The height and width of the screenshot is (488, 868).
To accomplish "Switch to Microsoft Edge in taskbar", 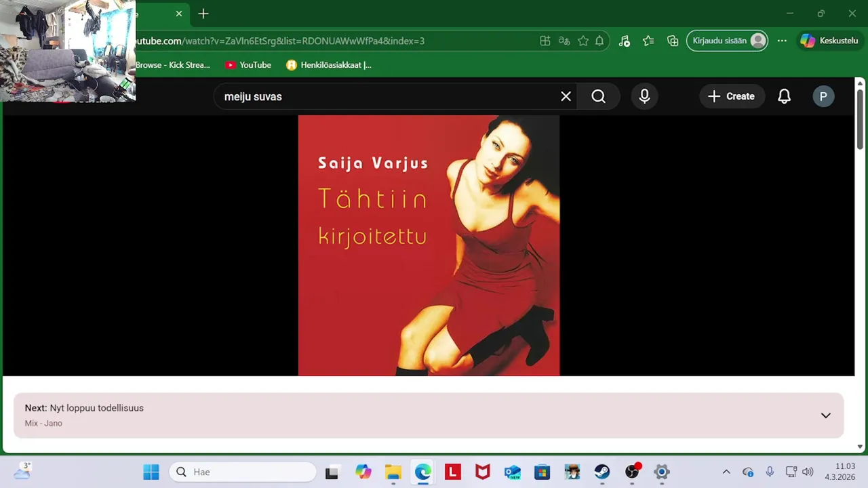I will 423,472.
